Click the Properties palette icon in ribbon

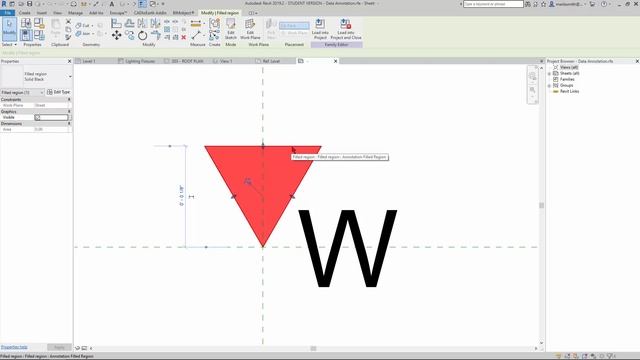pyautogui.click(x=26, y=36)
